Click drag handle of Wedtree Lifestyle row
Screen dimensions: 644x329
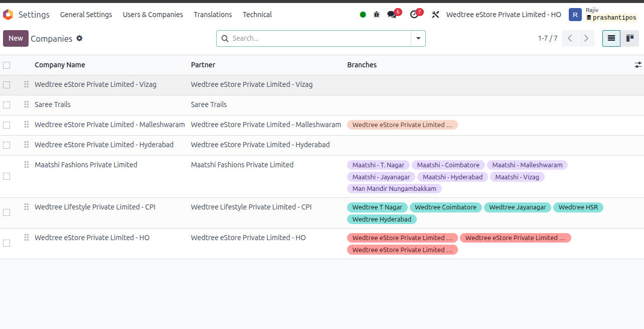27,207
